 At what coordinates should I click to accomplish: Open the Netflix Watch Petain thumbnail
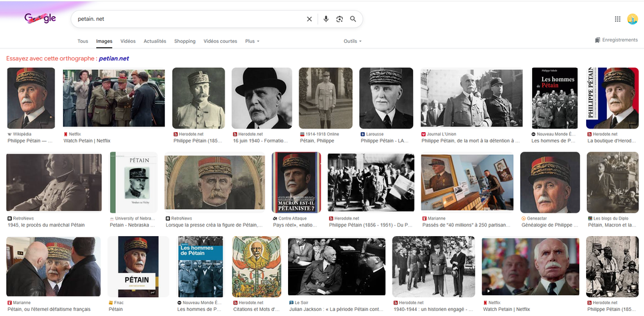pyautogui.click(x=114, y=98)
